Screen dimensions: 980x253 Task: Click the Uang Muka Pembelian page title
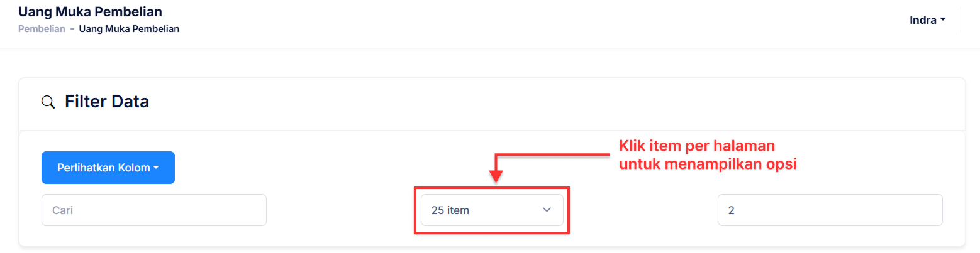(x=90, y=11)
